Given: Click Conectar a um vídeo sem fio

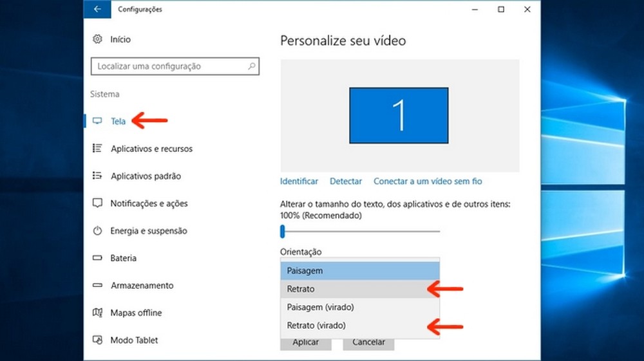Looking at the screenshot, I should pyautogui.click(x=428, y=181).
